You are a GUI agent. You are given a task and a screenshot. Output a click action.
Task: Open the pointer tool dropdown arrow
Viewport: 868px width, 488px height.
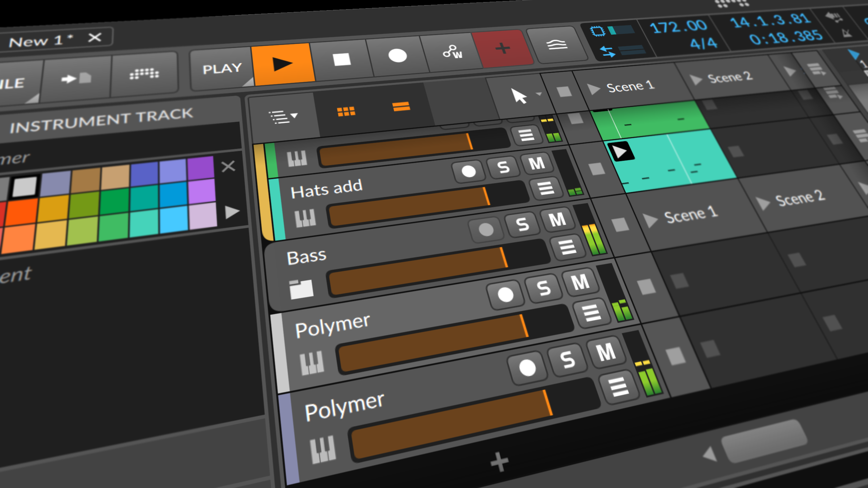coord(539,94)
